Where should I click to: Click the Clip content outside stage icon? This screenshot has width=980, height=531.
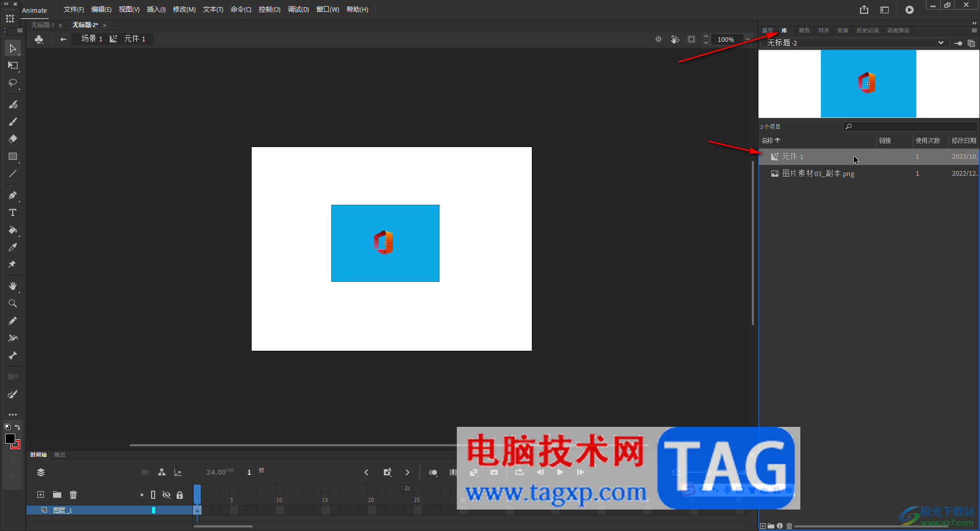point(691,39)
